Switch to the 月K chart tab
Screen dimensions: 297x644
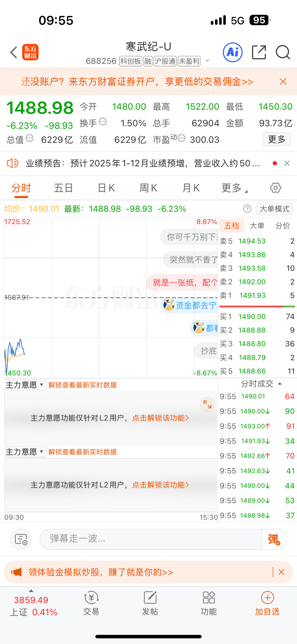tap(191, 188)
